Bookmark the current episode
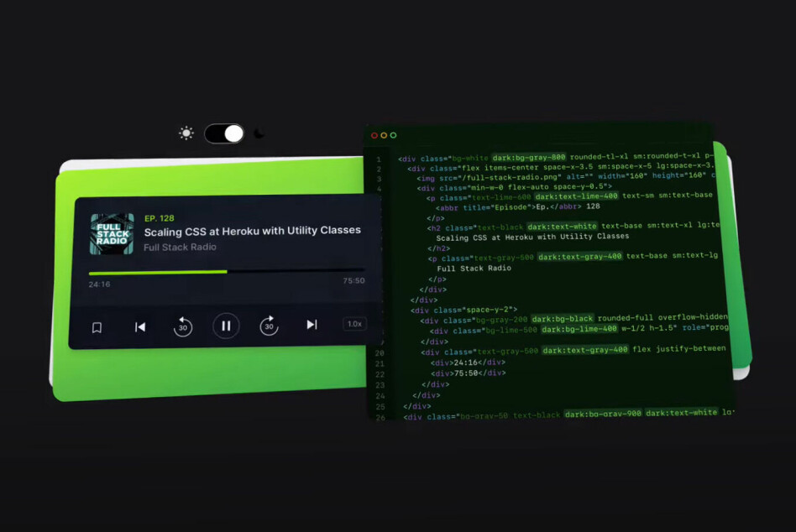This screenshot has width=796, height=532. (x=97, y=327)
